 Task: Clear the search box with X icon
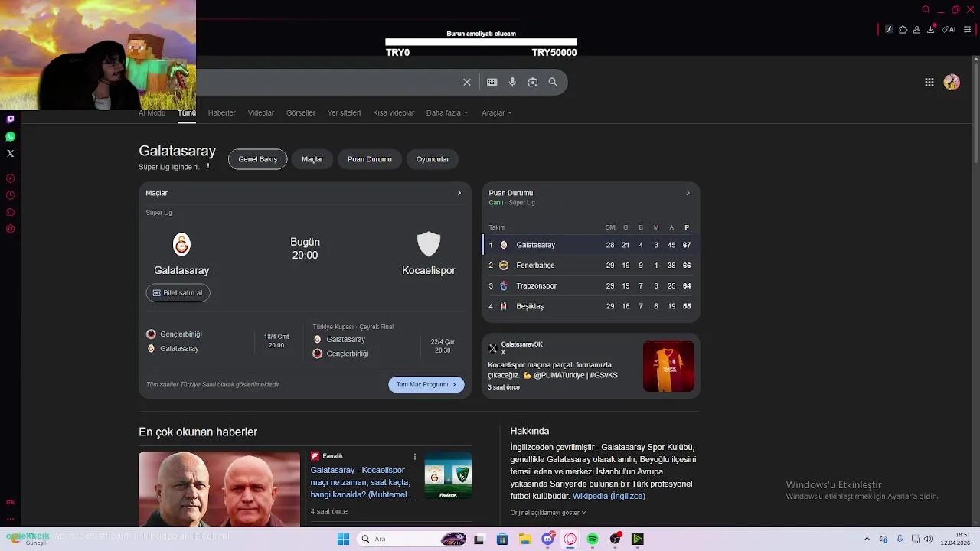(467, 82)
